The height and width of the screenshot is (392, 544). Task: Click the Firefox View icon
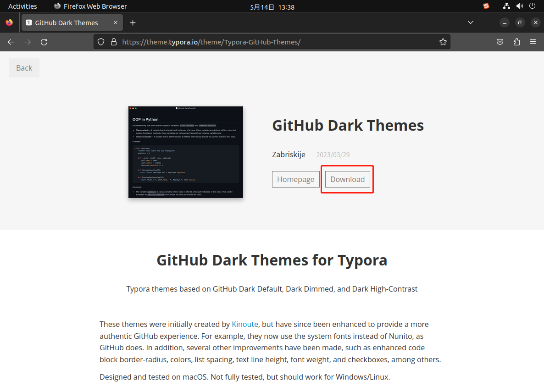coord(9,22)
